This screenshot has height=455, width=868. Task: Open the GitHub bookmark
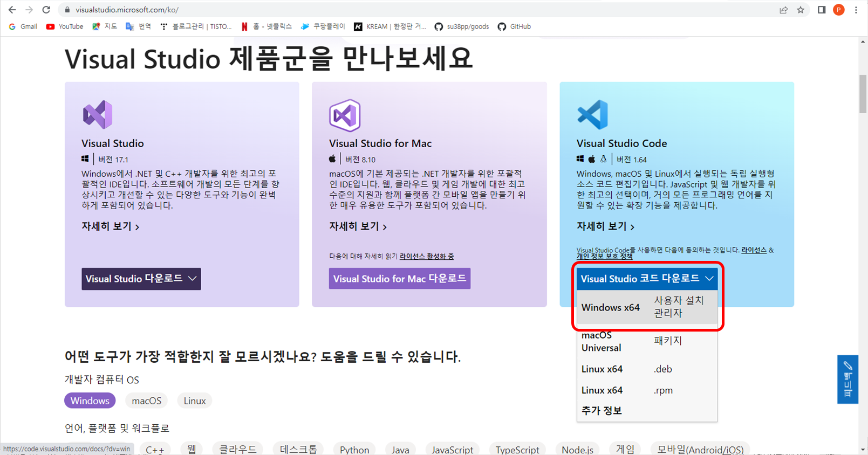[514, 26]
